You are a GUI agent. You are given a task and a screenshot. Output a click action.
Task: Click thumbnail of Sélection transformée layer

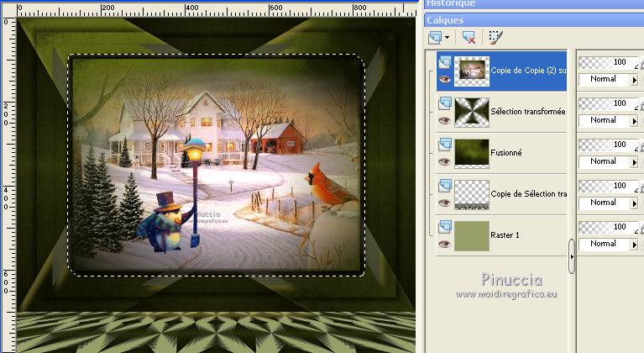point(472,112)
